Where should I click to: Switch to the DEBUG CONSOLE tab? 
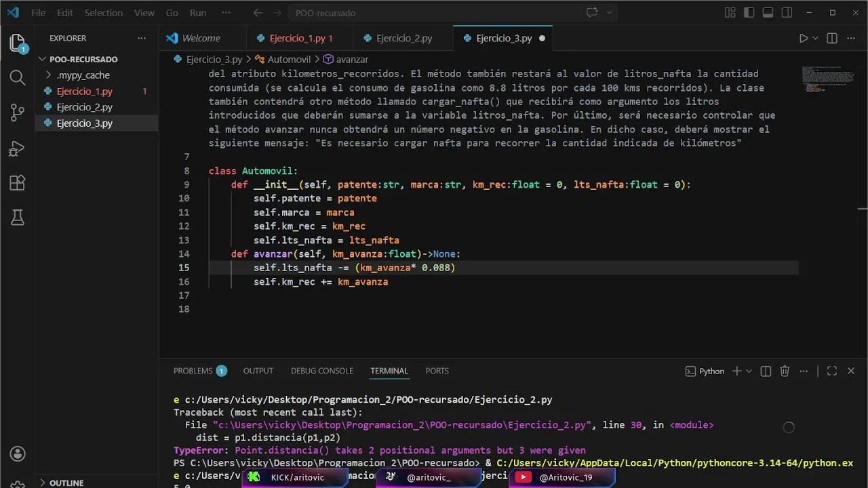[x=322, y=371]
